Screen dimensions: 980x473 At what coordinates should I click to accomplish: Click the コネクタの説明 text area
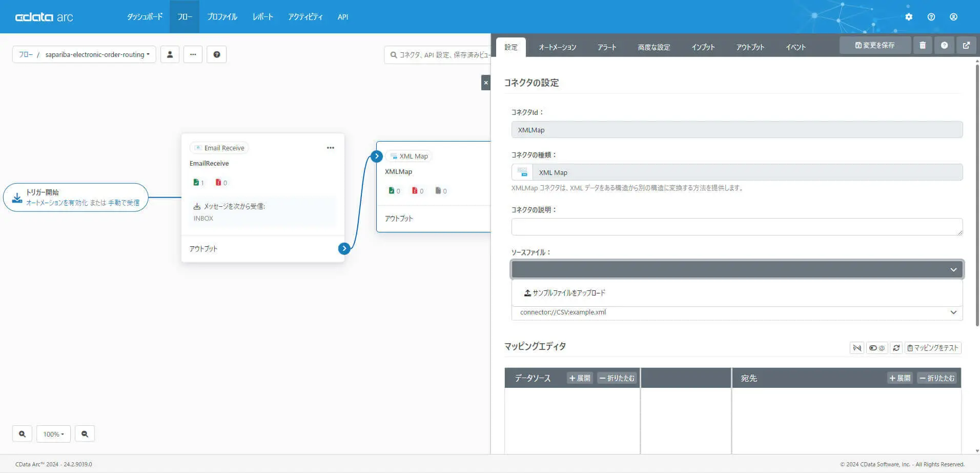[737, 227]
